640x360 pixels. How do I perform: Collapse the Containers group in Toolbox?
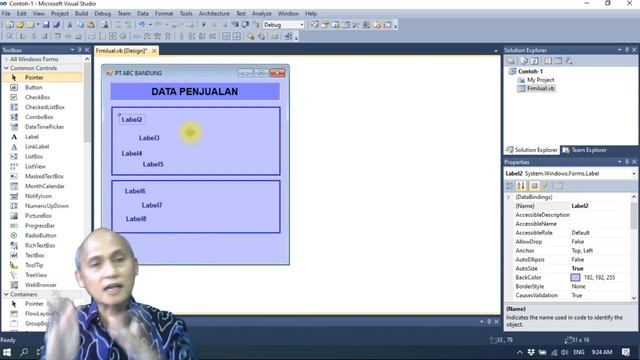point(6,294)
